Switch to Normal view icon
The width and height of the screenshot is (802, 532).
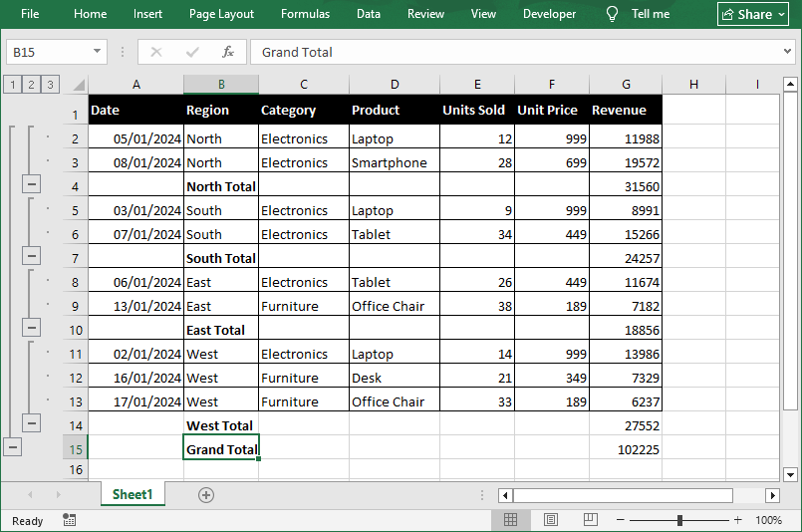(x=510, y=520)
